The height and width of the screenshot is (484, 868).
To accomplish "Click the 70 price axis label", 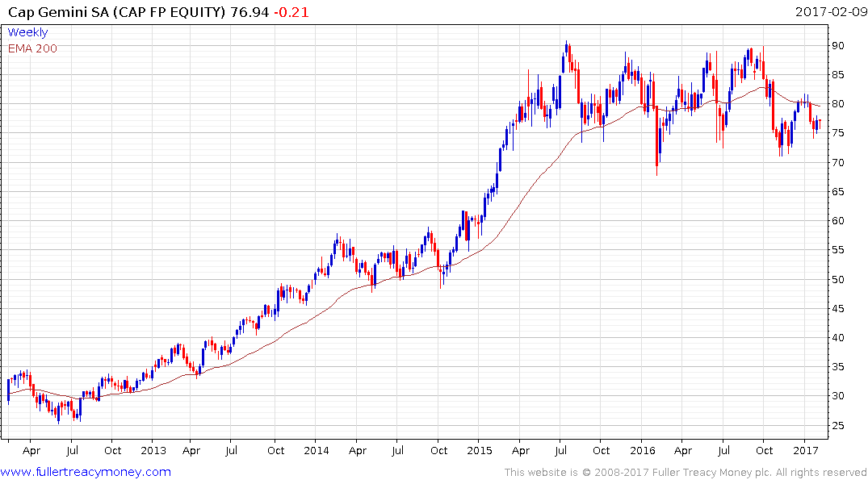I will pos(837,163).
